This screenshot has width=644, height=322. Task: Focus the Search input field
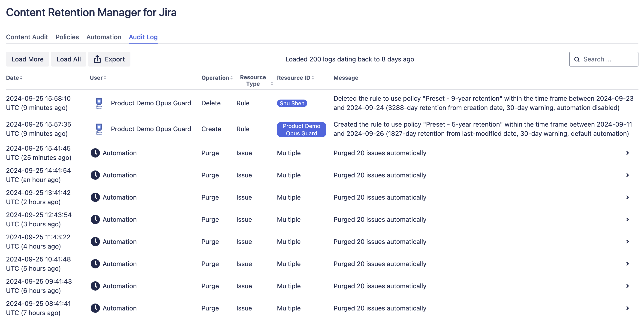tap(608, 59)
